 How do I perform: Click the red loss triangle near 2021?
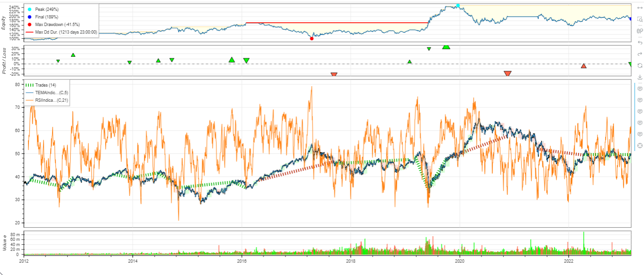(508, 73)
